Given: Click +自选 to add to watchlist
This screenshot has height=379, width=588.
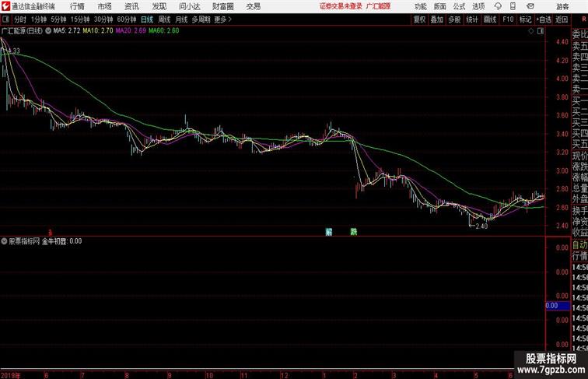Looking at the screenshot, I should point(544,19).
